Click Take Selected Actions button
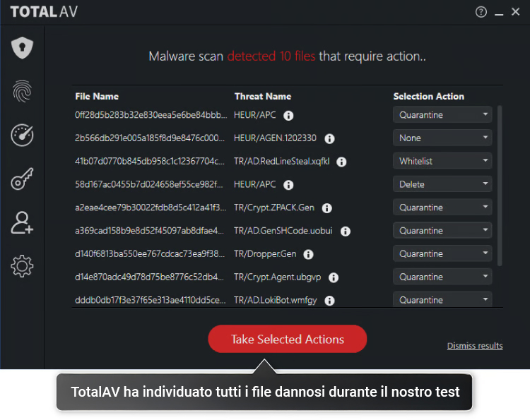The image size is (530, 420). (288, 339)
